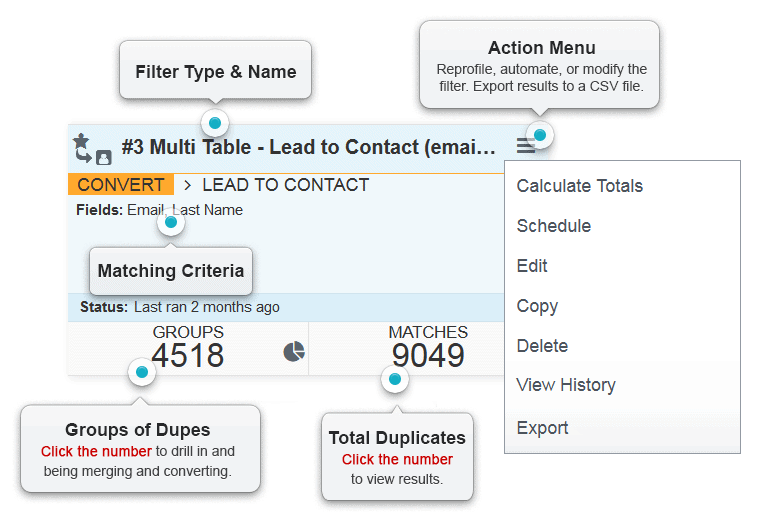757x513 pixels.
Task: Click the 9049 matches number
Action: coord(428,355)
